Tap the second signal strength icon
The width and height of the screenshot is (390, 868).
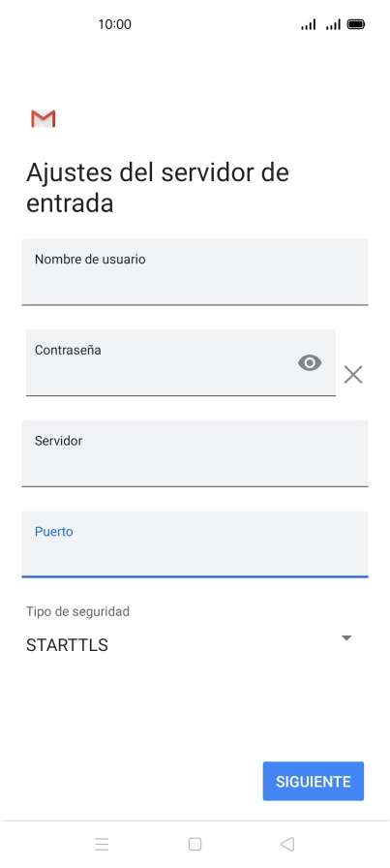click(333, 24)
